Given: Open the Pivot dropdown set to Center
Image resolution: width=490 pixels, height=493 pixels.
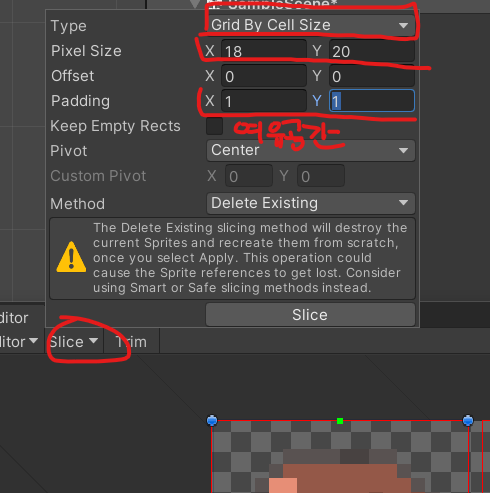Looking at the screenshot, I should click(311, 150).
